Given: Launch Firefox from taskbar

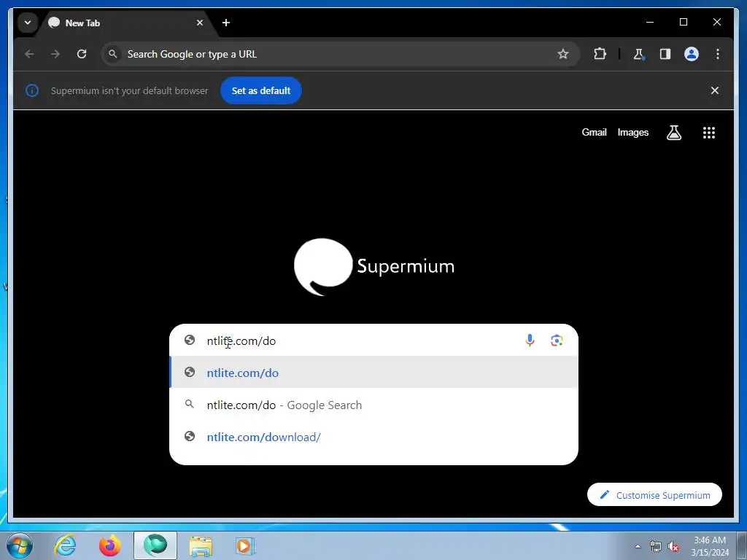Looking at the screenshot, I should [109, 545].
